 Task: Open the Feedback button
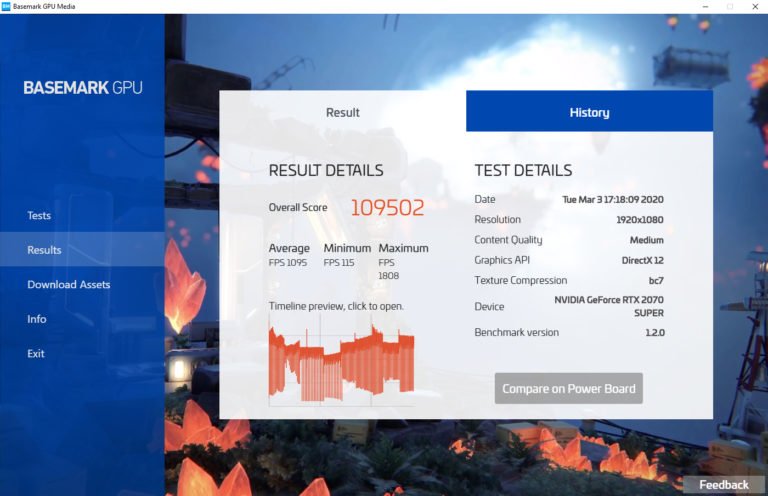724,485
